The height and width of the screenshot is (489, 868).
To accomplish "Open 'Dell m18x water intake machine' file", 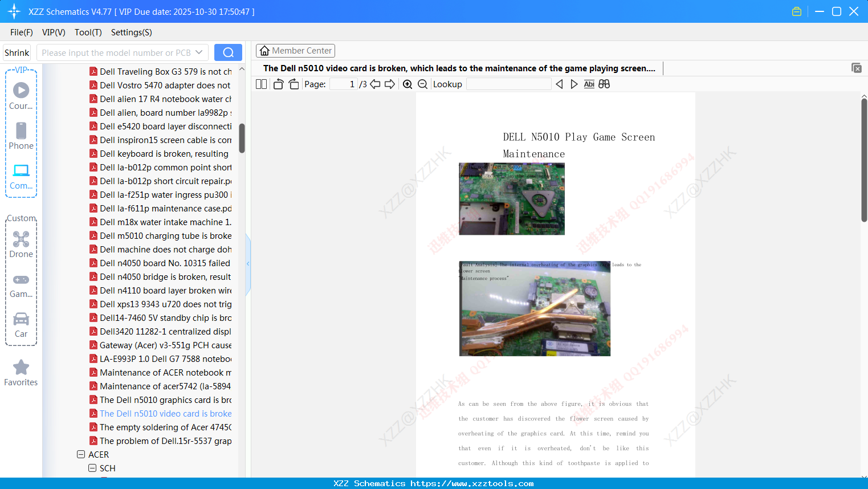I will click(x=161, y=222).
